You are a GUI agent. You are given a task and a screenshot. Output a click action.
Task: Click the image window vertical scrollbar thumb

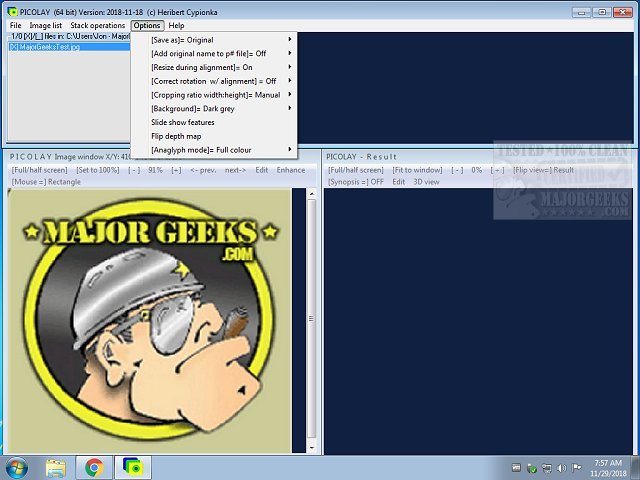(x=312, y=319)
